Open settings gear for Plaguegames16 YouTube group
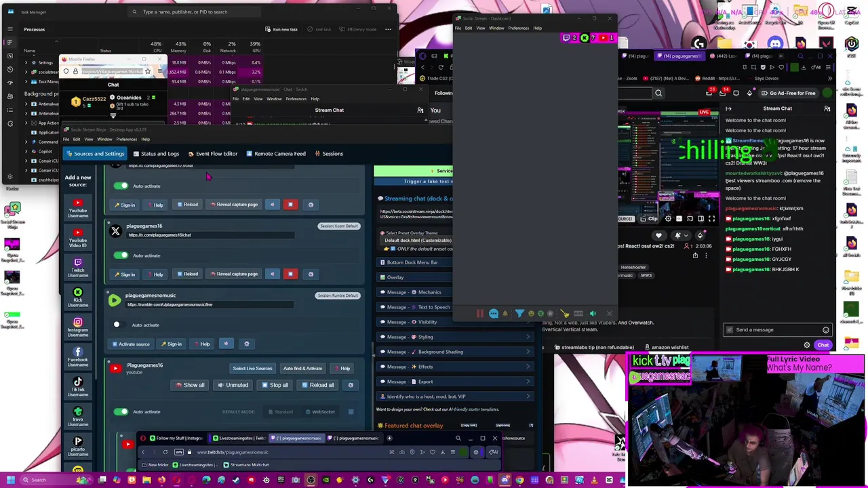The width and height of the screenshot is (868, 488). 351,385
